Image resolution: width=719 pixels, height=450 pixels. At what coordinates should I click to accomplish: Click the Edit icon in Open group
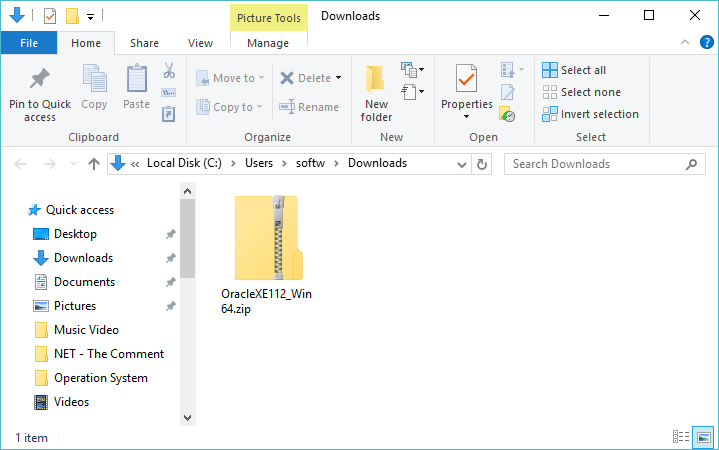pyautogui.click(x=508, y=92)
